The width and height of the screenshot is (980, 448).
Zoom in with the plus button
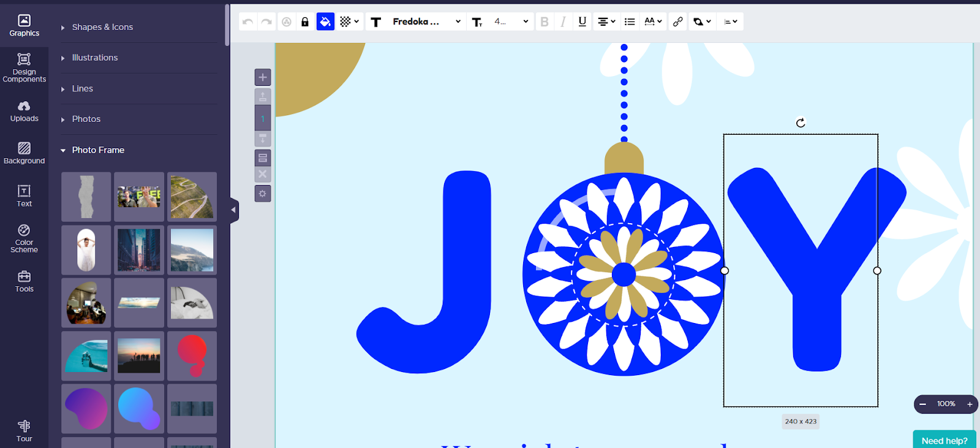click(x=970, y=404)
